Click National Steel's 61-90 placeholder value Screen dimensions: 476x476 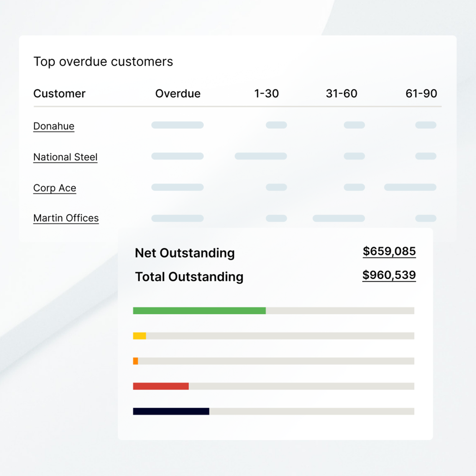(x=426, y=156)
